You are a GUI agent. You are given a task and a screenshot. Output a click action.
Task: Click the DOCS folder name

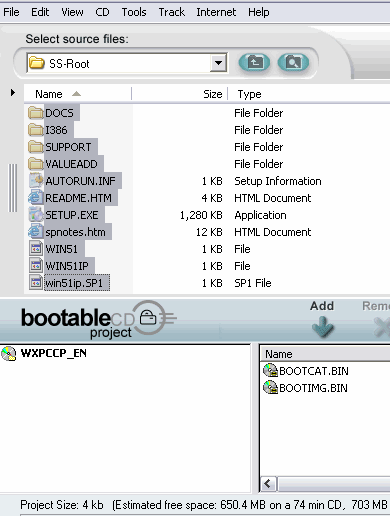click(x=59, y=113)
